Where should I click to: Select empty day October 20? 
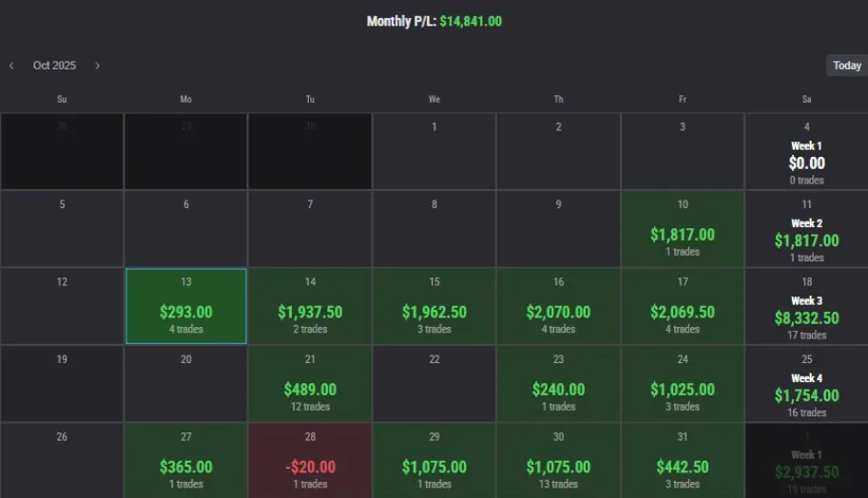186,383
